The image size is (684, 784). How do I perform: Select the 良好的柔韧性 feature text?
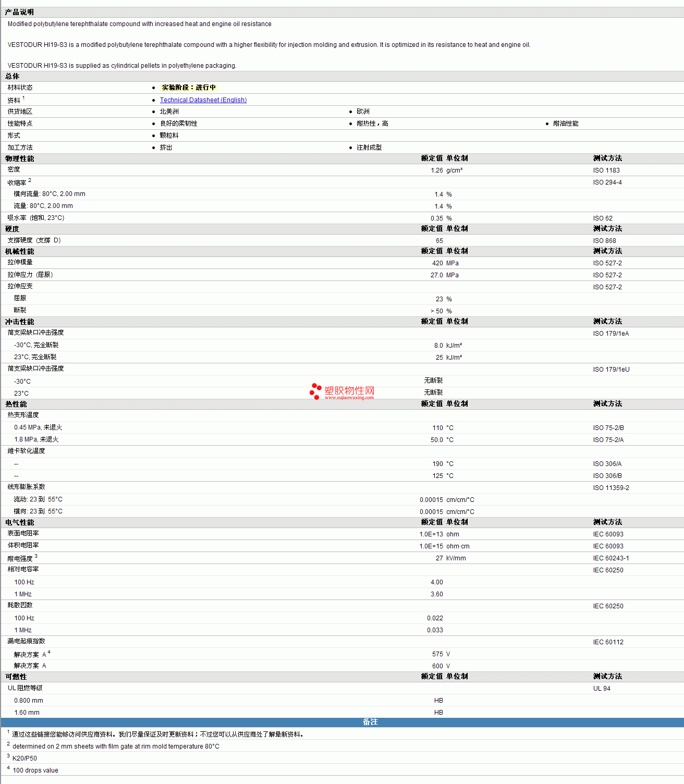[179, 124]
